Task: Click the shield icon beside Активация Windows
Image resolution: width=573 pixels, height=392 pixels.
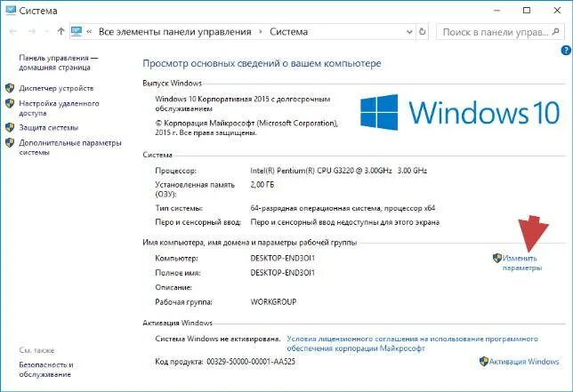Action: point(484,362)
